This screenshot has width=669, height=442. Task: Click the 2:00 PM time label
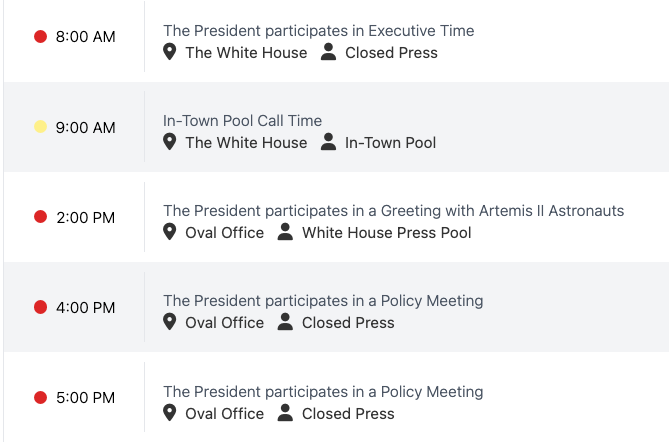click(x=85, y=217)
